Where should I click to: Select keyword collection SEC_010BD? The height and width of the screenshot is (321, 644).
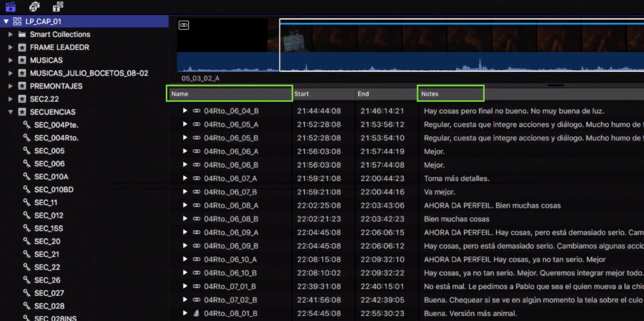pos(54,189)
